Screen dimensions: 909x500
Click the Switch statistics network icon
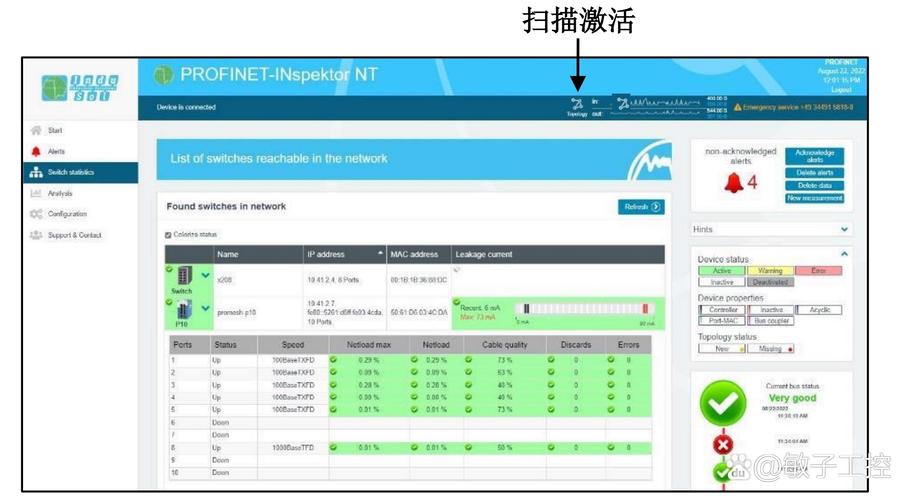click(36, 172)
